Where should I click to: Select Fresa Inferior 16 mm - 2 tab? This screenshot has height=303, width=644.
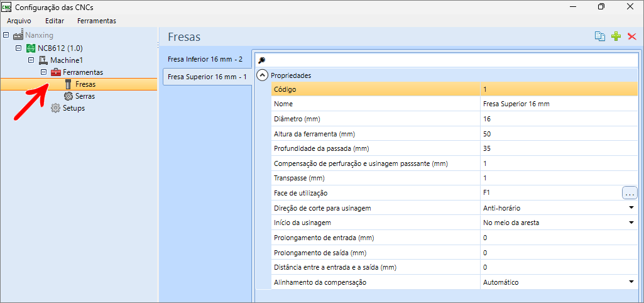tap(205, 59)
